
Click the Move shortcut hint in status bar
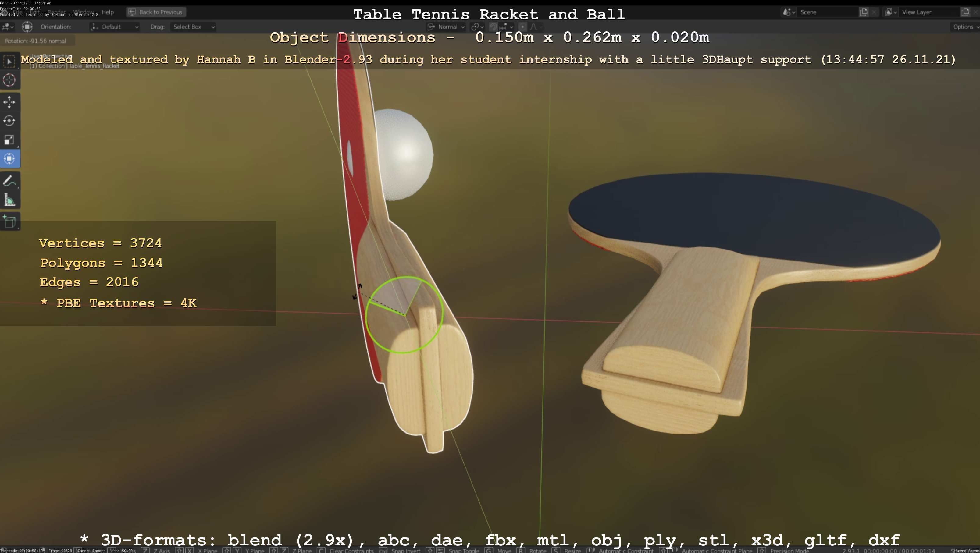pyautogui.click(x=499, y=550)
